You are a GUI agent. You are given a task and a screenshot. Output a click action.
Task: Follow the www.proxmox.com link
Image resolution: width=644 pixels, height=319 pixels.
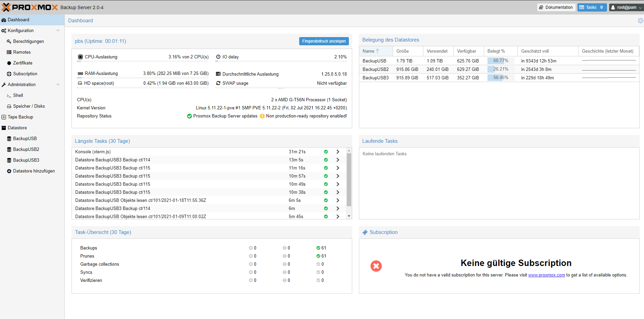click(547, 275)
